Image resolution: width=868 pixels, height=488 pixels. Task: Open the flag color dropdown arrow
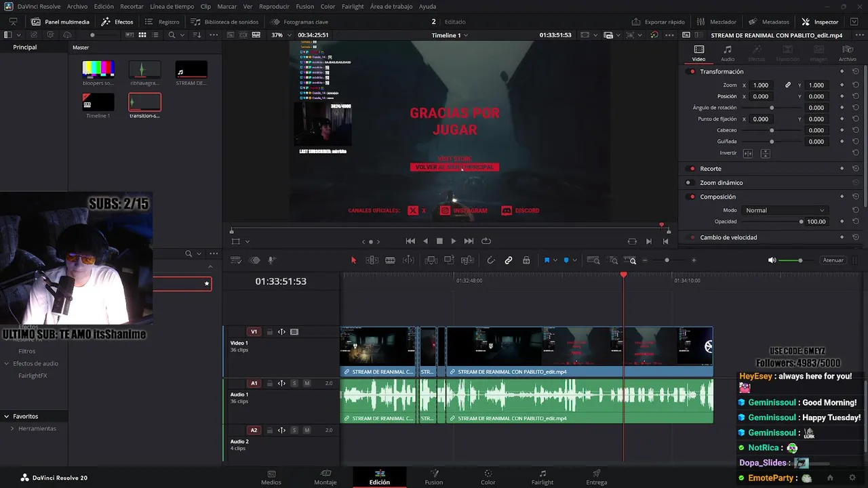[555, 260]
